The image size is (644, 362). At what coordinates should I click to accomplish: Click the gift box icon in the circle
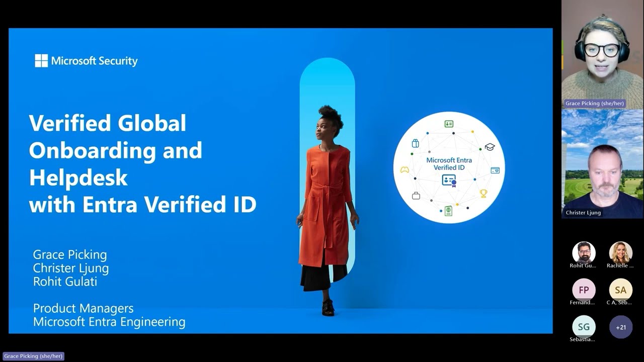[x=415, y=143]
